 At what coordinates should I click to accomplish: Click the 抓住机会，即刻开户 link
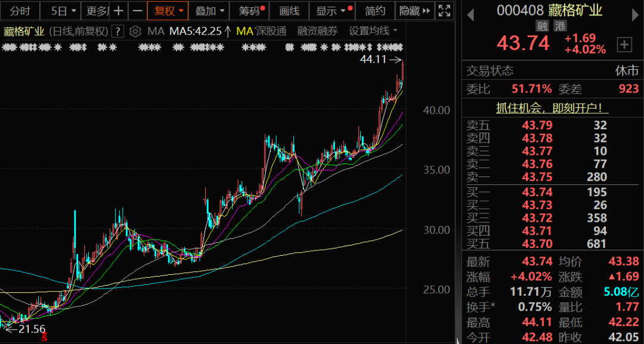coord(553,108)
